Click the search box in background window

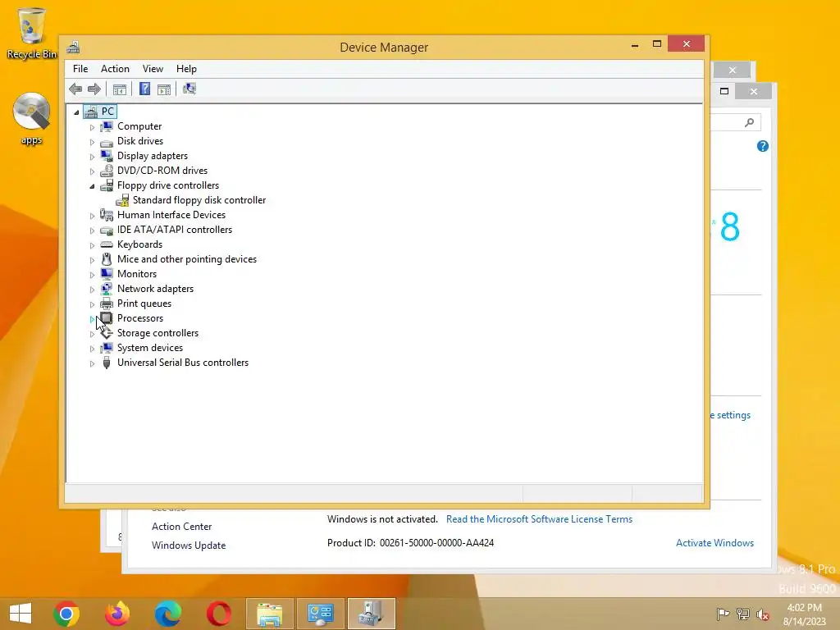click(x=736, y=123)
